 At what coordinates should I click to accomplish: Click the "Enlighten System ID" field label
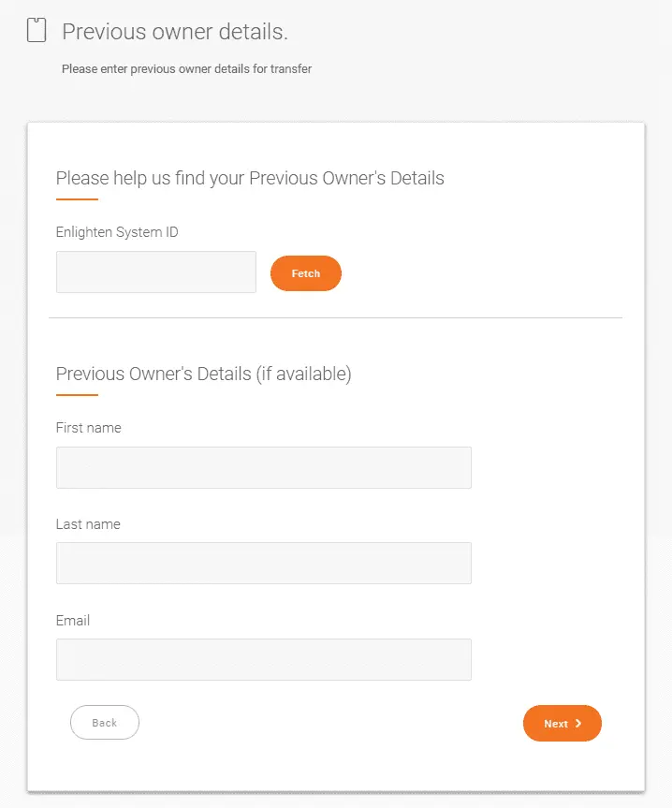[117, 232]
